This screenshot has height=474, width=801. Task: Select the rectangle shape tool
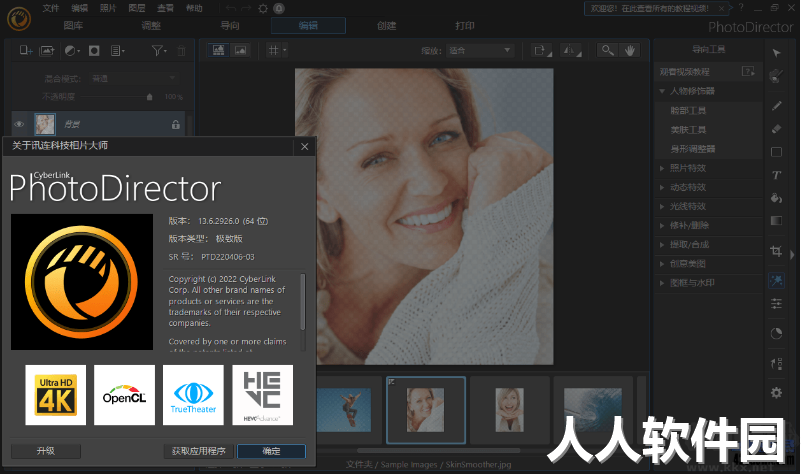(x=776, y=152)
